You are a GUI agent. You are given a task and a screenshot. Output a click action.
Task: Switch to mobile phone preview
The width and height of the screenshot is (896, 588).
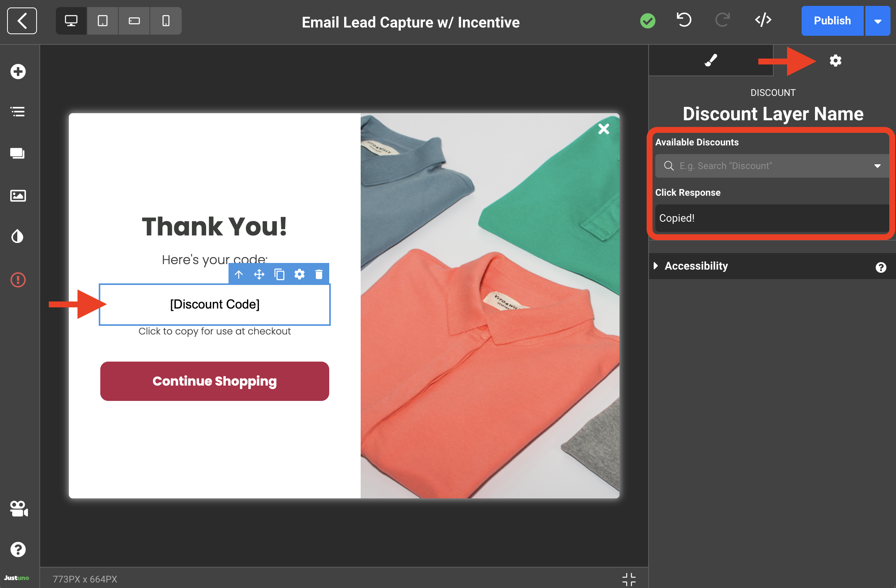point(166,20)
